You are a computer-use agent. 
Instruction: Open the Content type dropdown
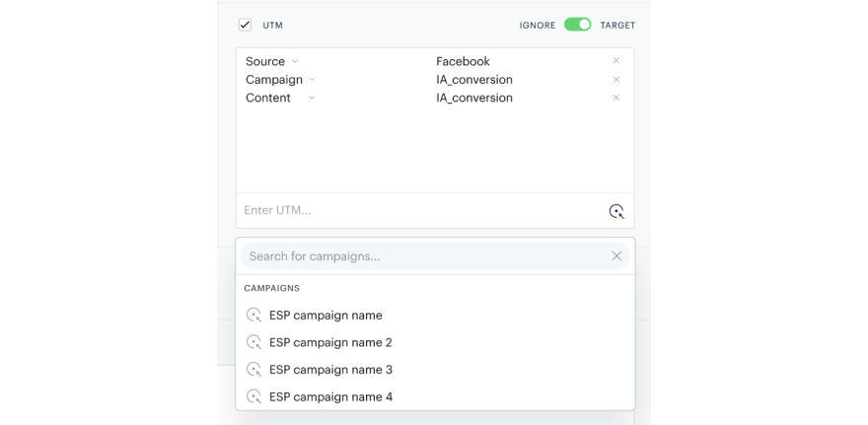pyautogui.click(x=312, y=98)
